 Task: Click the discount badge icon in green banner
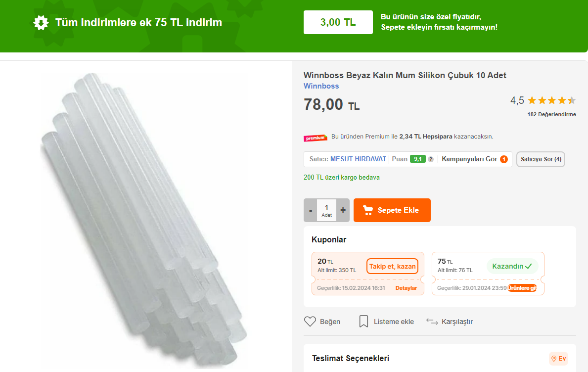[41, 23]
